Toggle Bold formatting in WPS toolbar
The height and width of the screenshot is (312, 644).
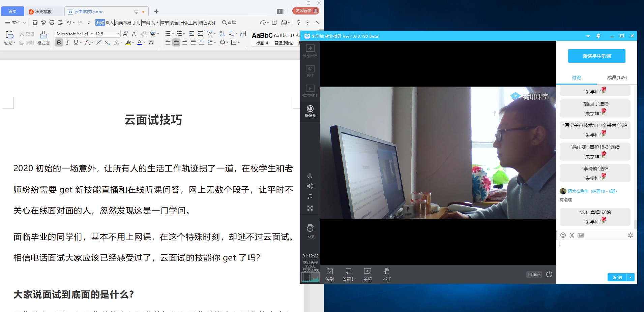pyautogui.click(x=59, y=42)
